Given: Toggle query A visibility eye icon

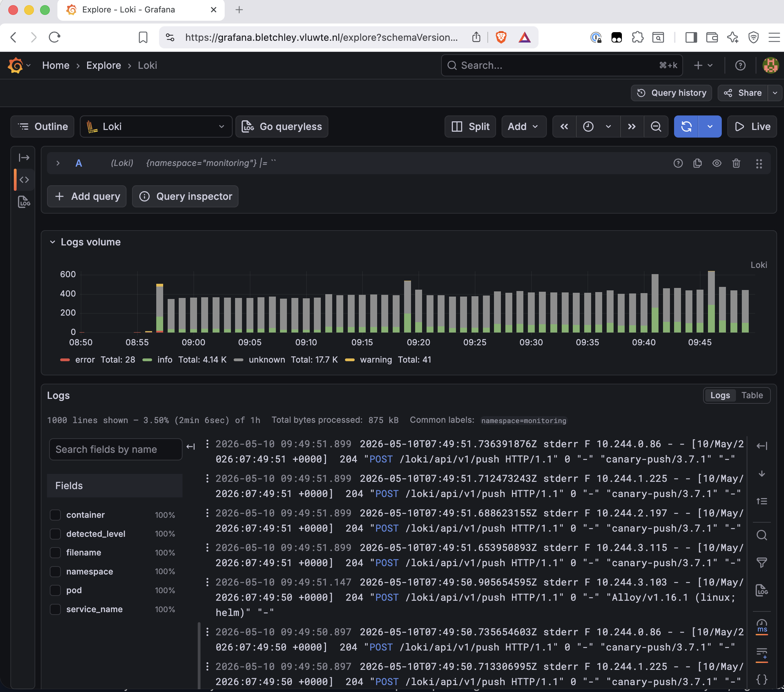Looking at the screenshot, I should 717,163.
